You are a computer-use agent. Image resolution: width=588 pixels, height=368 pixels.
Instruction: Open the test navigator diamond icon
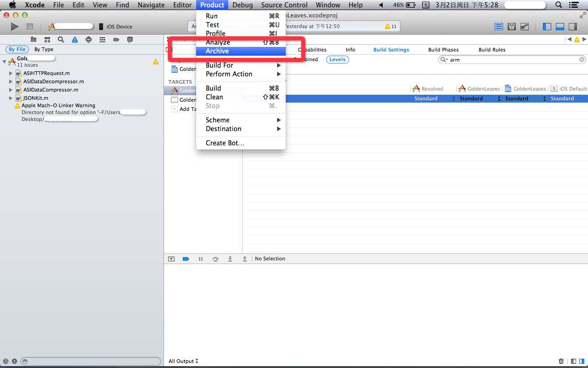point(89,40)
